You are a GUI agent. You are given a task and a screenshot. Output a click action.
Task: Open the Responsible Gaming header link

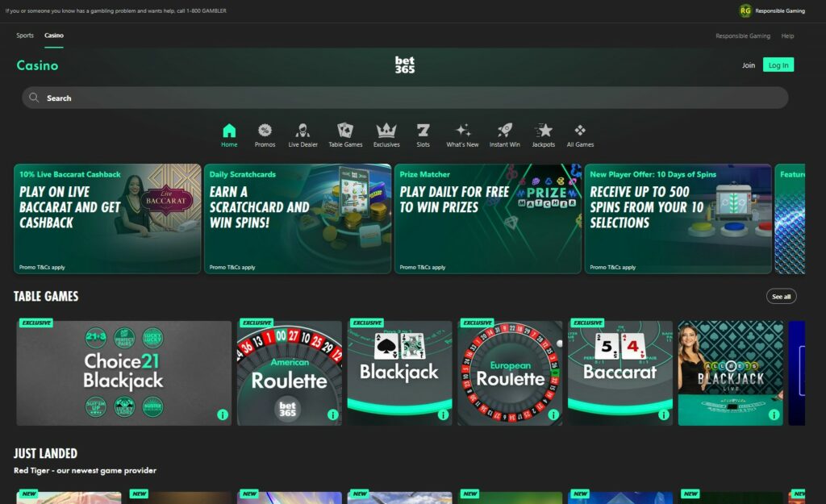[x=743, y=35]
